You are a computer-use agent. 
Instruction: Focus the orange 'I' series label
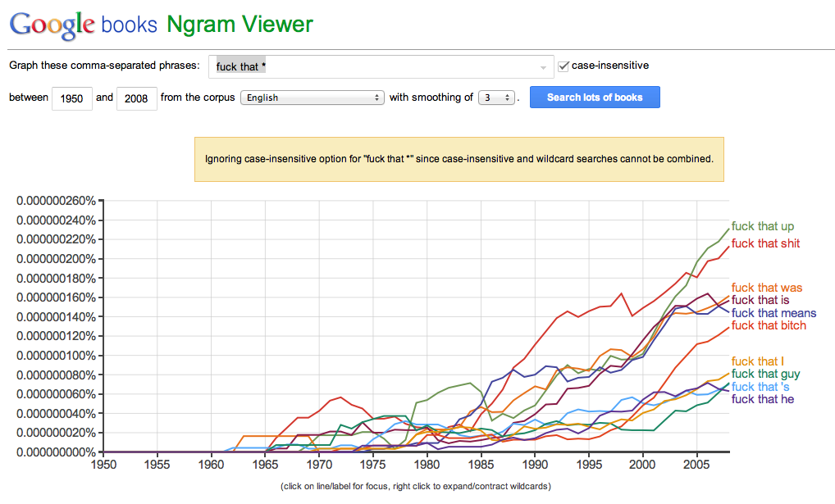pos(757,361)
